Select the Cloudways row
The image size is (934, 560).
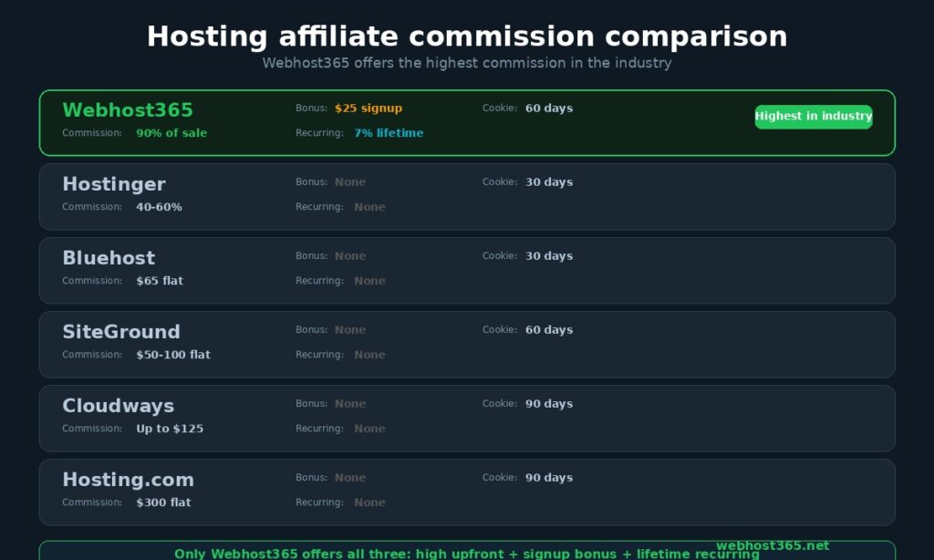(x=467, y=418)
